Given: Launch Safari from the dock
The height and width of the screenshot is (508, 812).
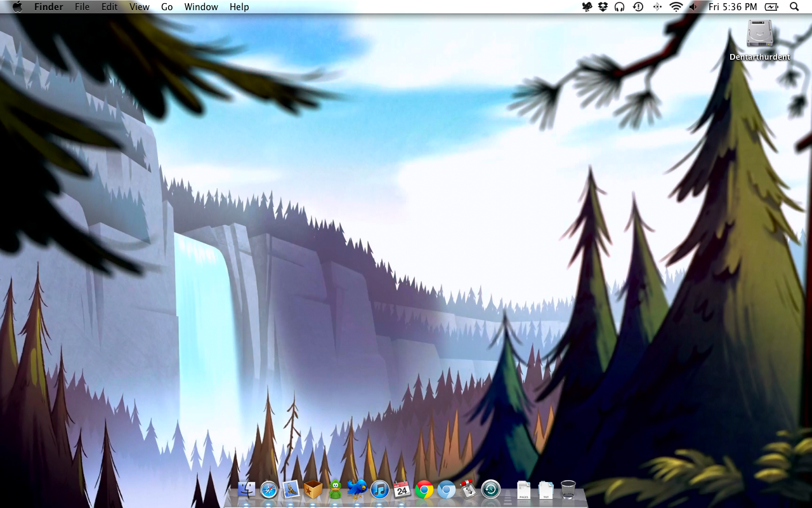Looking at the screenshot, I should coord(269,490).
